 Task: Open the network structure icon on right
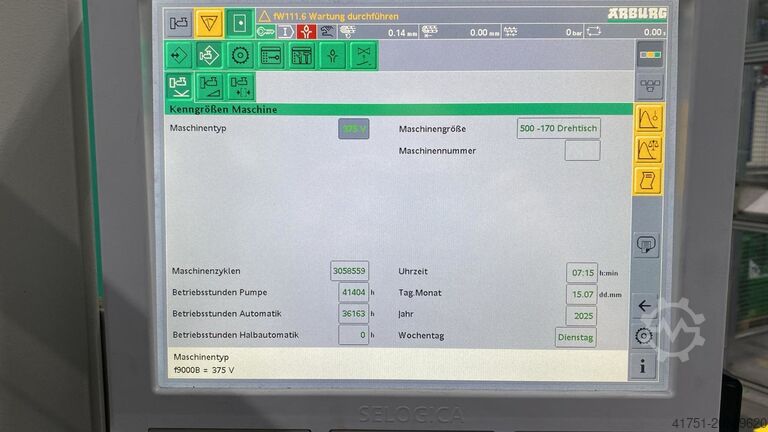[x=650, y=87]
